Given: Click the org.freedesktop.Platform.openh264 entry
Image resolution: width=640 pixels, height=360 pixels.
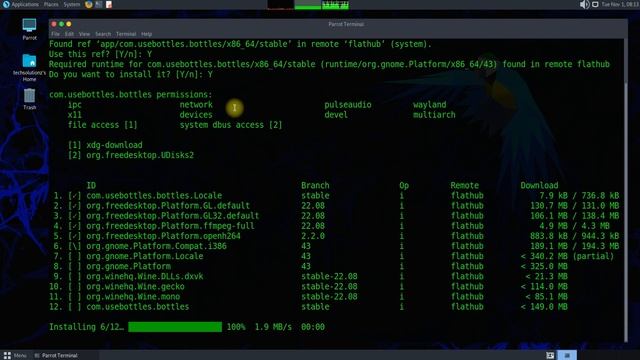Looking at the screenshot, I should coord(163,236).
